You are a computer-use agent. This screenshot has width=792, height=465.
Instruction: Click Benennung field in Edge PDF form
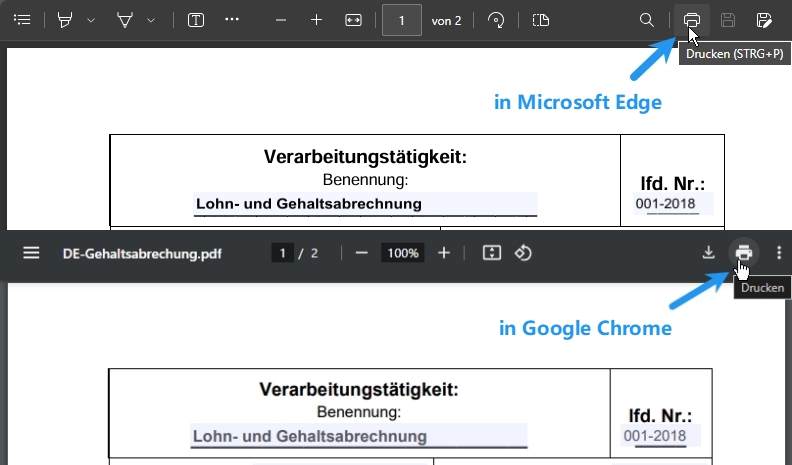pos(365,204)
